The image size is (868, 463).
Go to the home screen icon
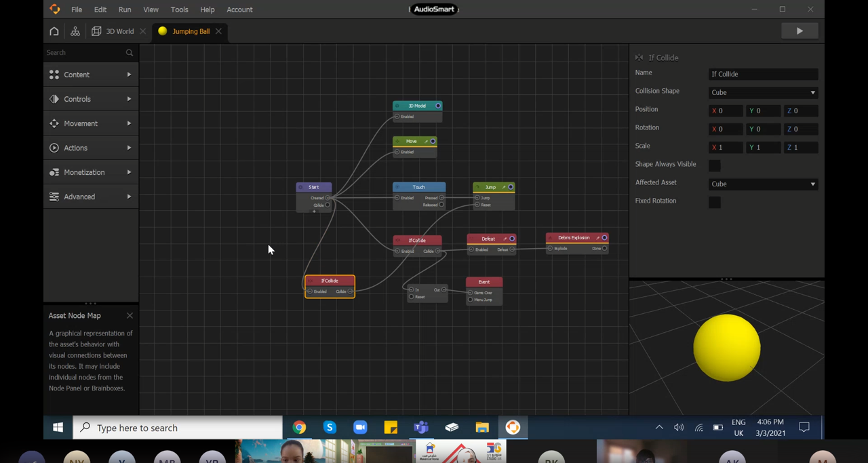click(x=54, y=31)
